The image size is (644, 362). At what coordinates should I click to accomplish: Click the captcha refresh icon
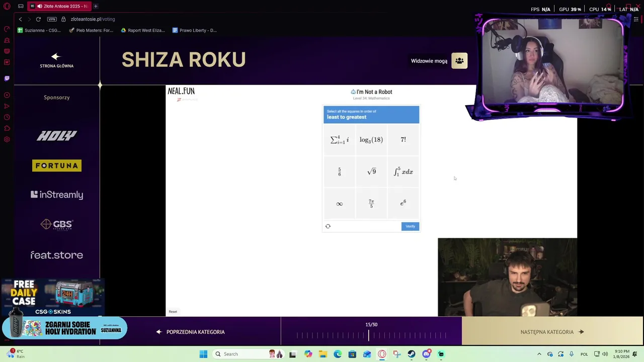coord(328,226)
